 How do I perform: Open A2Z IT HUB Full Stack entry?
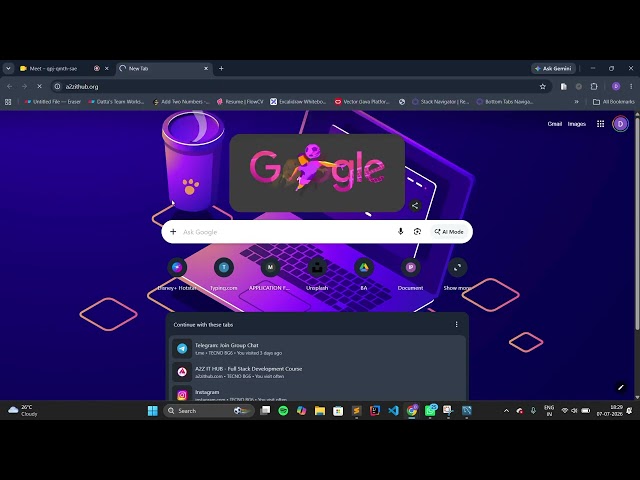(317, 372)
